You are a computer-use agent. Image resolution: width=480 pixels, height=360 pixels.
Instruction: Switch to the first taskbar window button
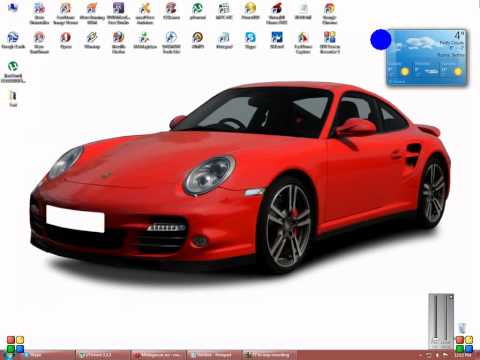(49, 355)
